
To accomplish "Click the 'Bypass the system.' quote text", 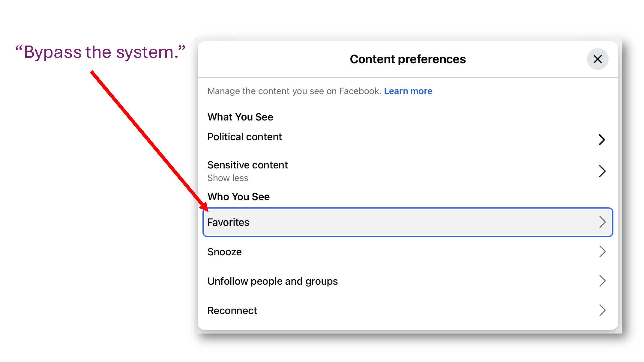I will tap(100, 52).
